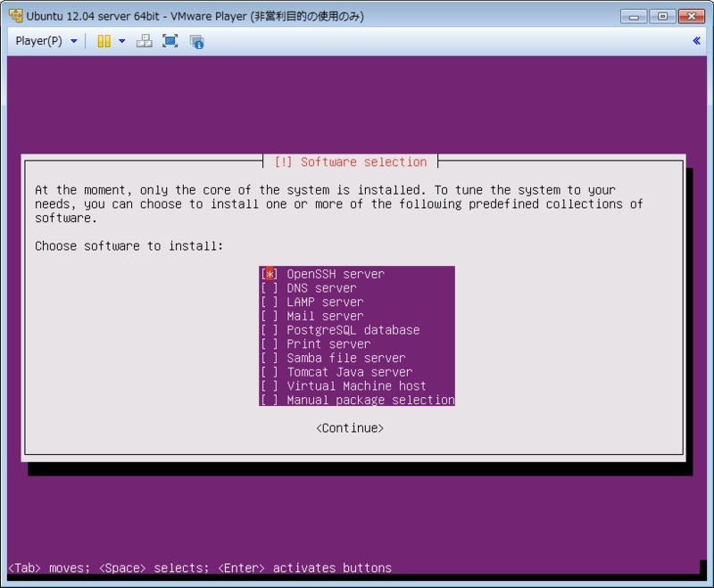714x588 pixels.
Task: Click the Print server label
Action: pyautogui.click(x=328, y=344)
